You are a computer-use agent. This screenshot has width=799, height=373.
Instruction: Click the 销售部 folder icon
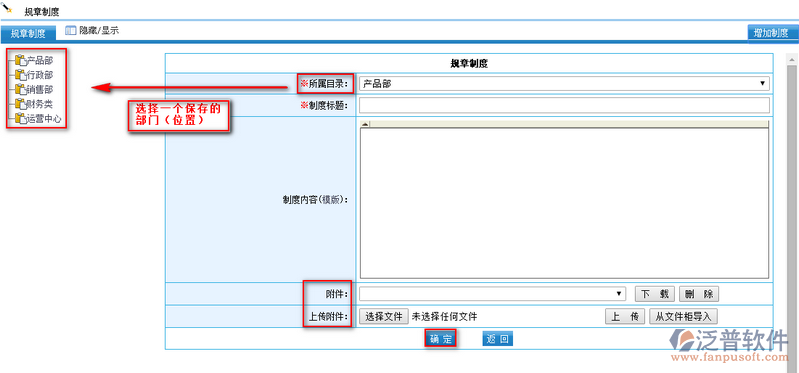[20, 90]
